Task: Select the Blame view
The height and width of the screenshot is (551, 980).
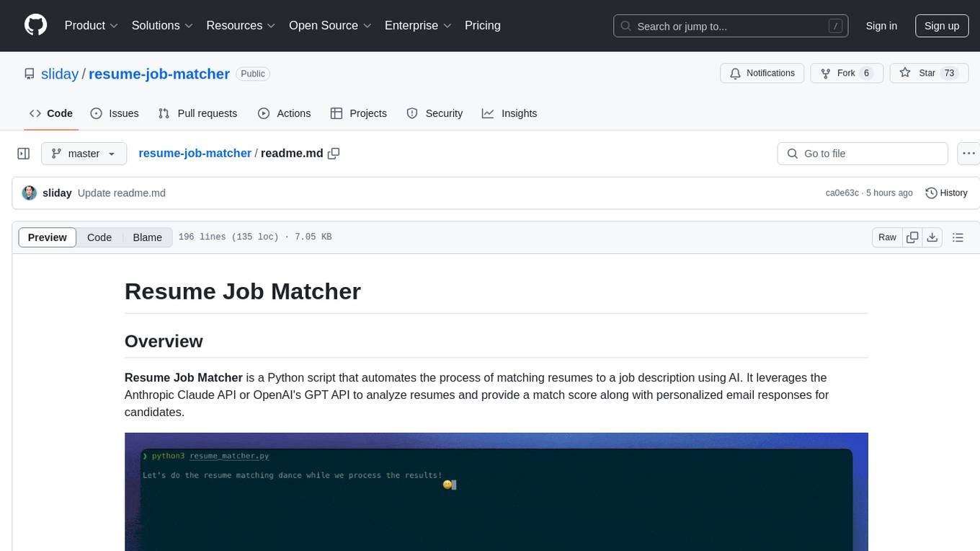Action: (x=147, y=237)
